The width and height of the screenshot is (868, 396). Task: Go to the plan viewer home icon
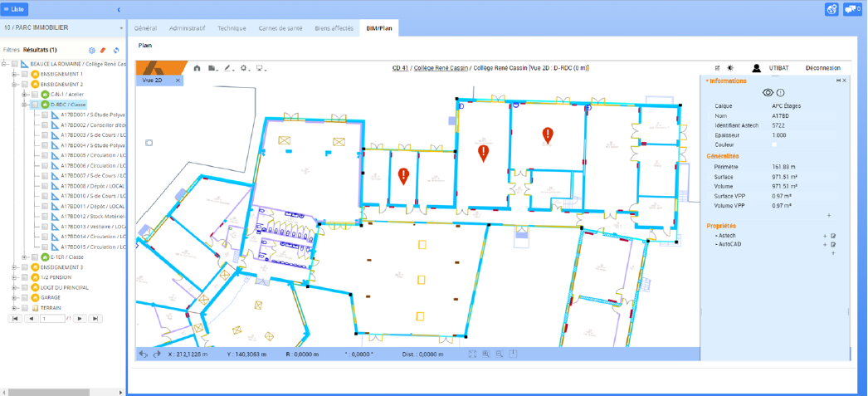click(x=197, y=68)
